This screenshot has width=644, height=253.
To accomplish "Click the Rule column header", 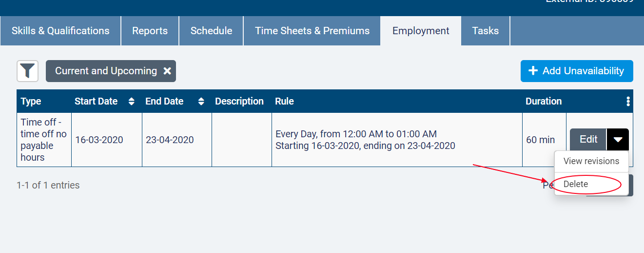I will [x=284, y=102].
